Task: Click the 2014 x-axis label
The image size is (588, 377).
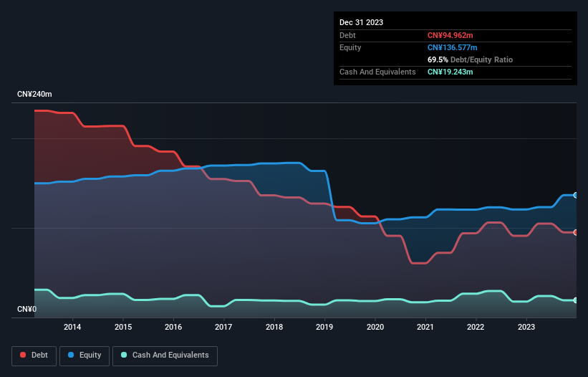Action: pos(72,328)
